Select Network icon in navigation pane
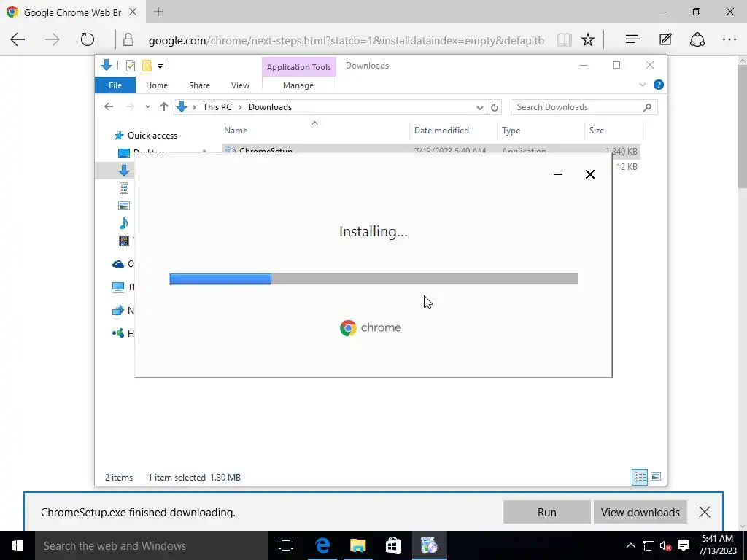 tap(118, 311)
